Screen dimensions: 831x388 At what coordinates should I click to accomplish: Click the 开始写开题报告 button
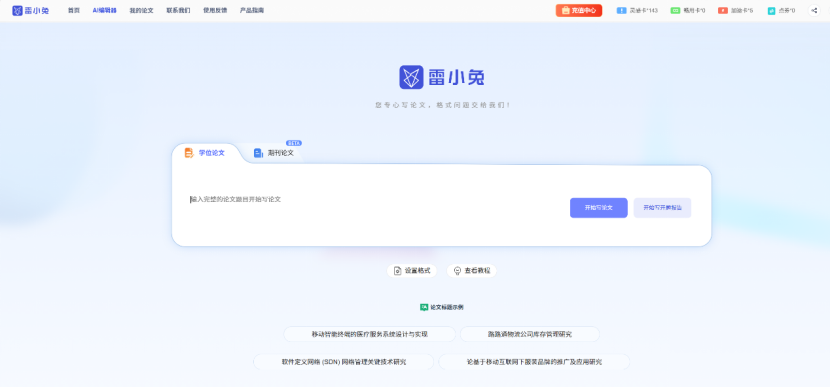662,208
